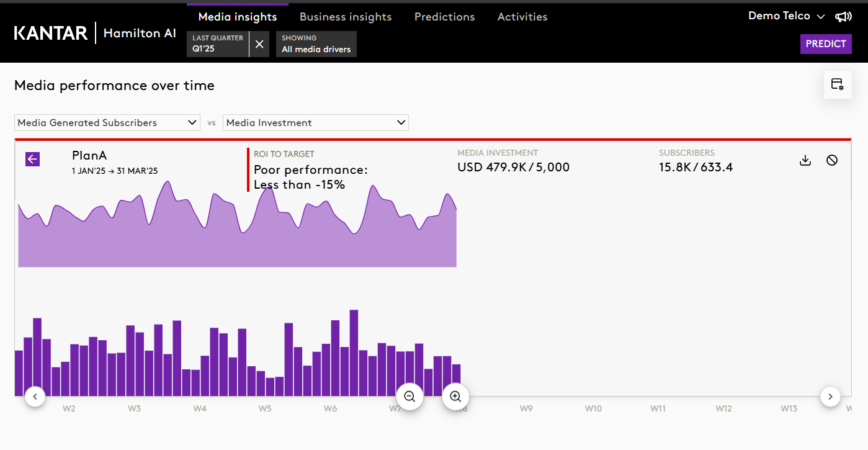The width and height of the screenshot is (868, 450).
Task: Click the W12 week marker
Action: (x=723, y=408)
